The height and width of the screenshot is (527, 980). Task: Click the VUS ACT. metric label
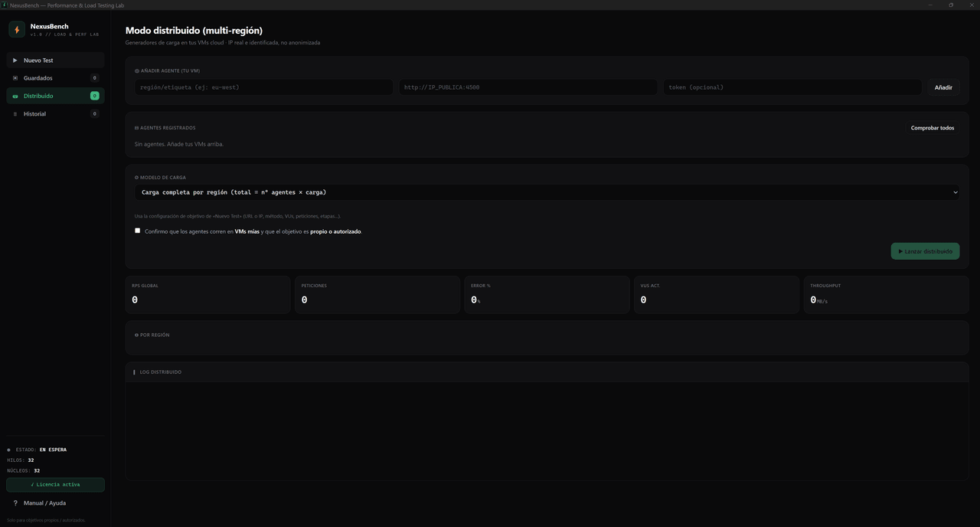tap(650, 286)
